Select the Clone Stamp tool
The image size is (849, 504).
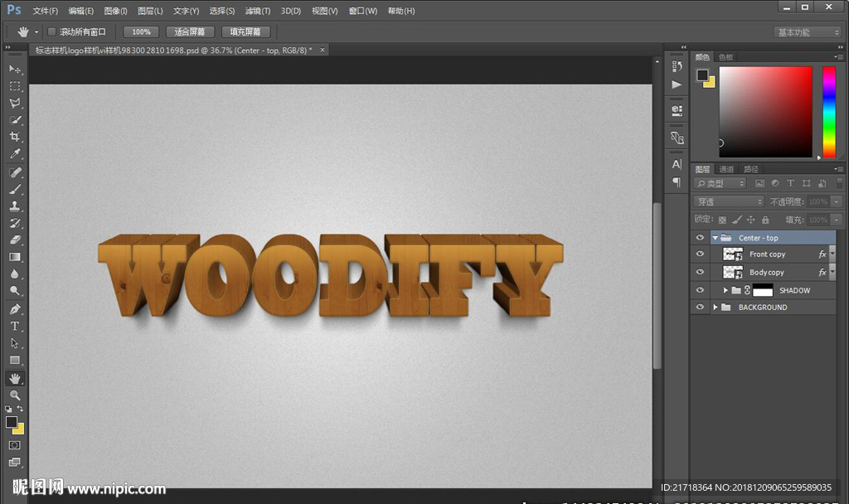click(x=15, y=206)
